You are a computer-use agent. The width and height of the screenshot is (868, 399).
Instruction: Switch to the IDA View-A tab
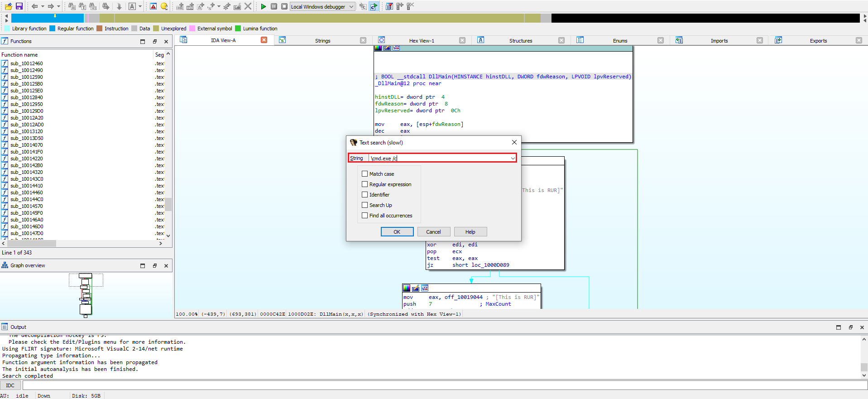[x=223, y=40]
